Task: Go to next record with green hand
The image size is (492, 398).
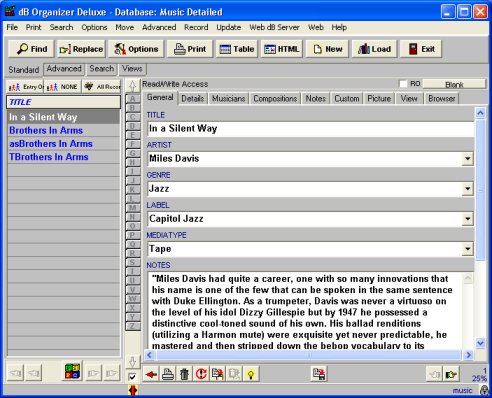Action: (451, 374)
